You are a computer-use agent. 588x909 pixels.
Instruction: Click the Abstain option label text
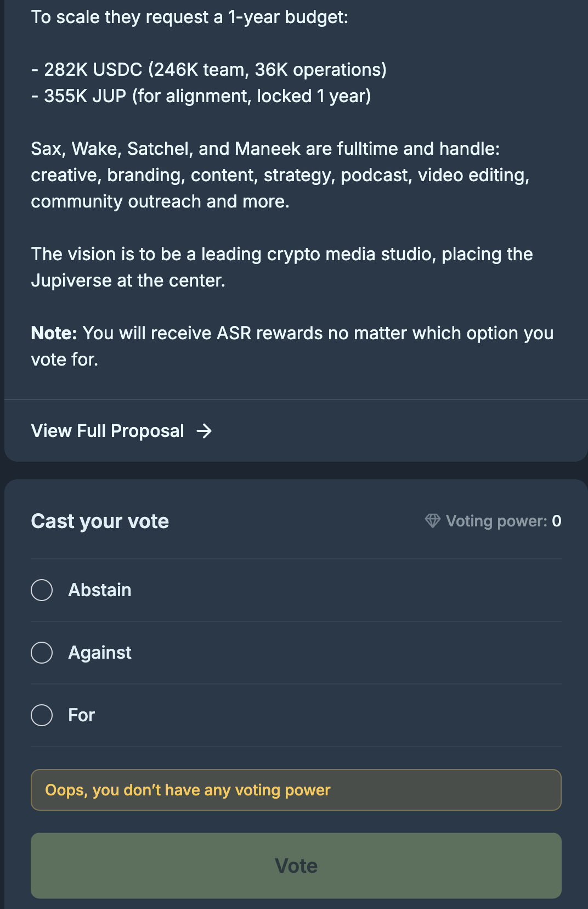(x=100, y=590)
